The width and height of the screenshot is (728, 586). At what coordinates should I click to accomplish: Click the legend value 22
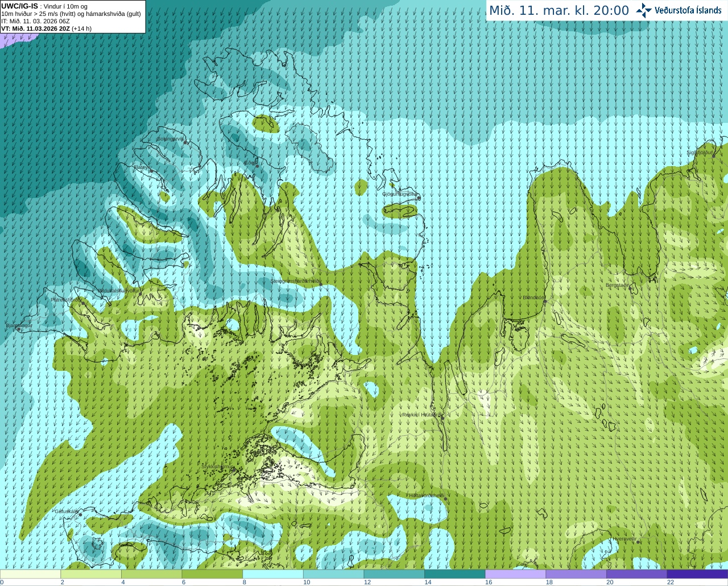(671, 582)
